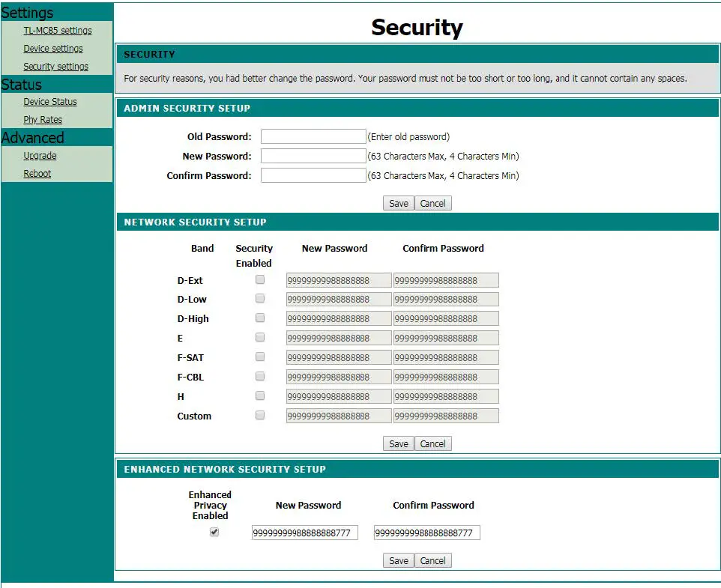
Task: Focus the admin Confirm Password field
Action: click(313, 175)
